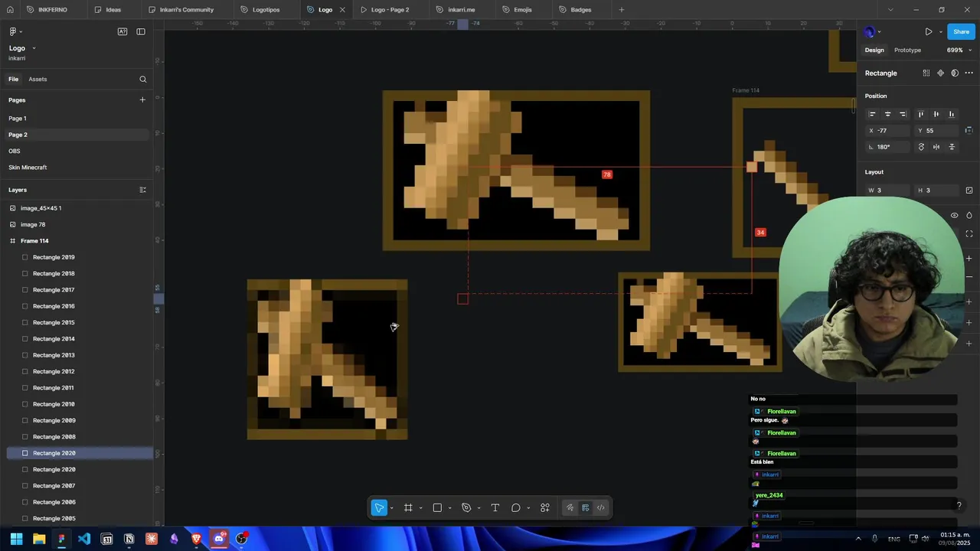980x551 pixels.
Task: Expand Comment tool options dropdown
Action: [x=528, y=508]
